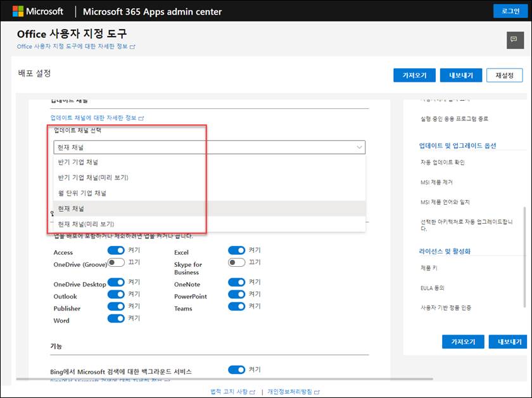Image resolution: width=532 pixels, height=398 pixels.
Task: Click external-link icon beside 개인정보처리방침
Action: click(317, 392)
